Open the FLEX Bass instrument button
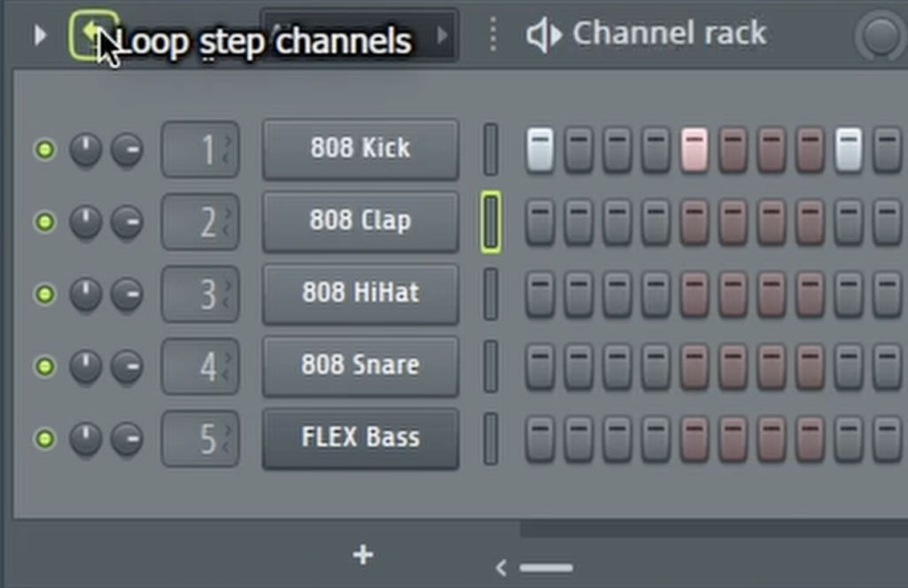The image size is (908, 588). (x=360, y=438)
